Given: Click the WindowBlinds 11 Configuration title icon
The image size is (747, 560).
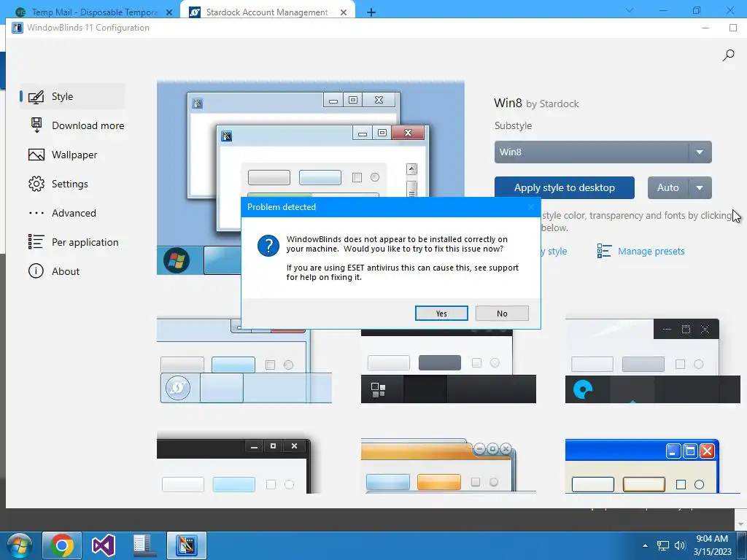Looking at the screenshot, I should (x=18, y=28).
